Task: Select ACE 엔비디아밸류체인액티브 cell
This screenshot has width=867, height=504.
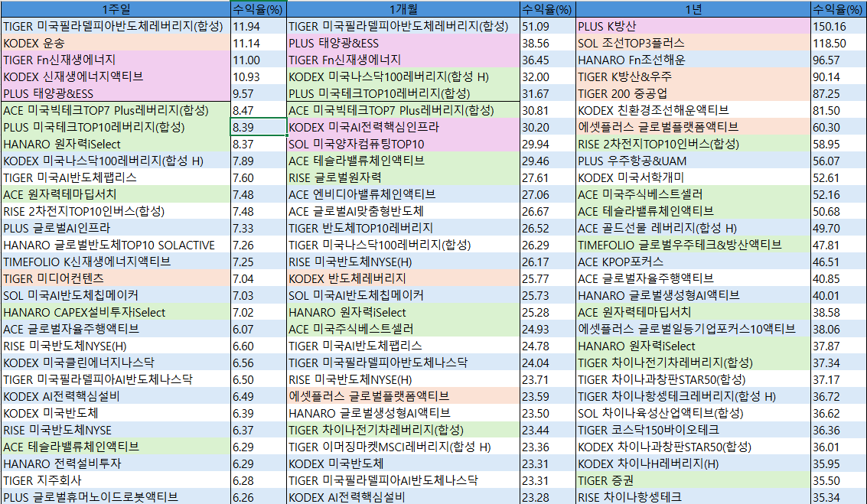Action: click(403, 194)
